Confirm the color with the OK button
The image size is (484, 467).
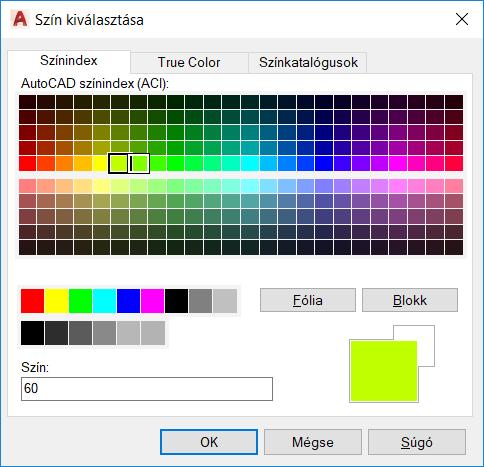(x=209, y=442)
